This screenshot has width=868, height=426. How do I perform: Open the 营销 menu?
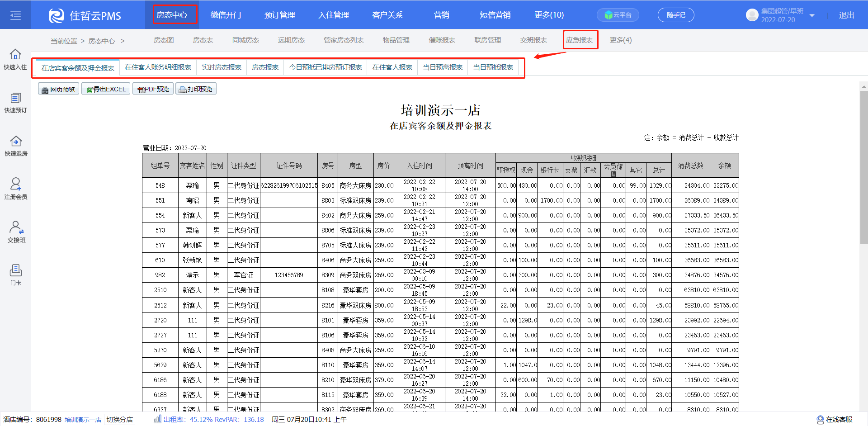441,15
